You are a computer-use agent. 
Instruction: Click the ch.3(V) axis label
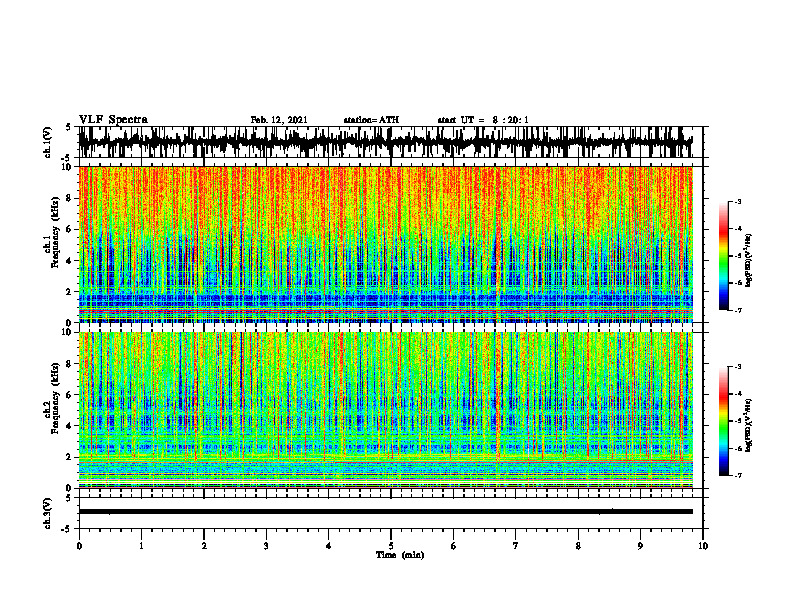pos(47,513)
